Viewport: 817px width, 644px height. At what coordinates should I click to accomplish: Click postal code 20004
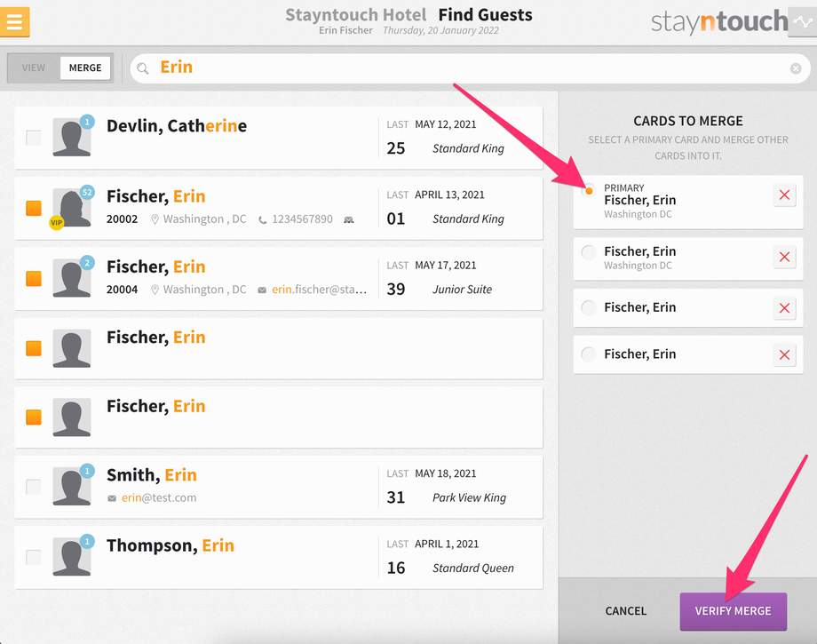tap(122, 290)
